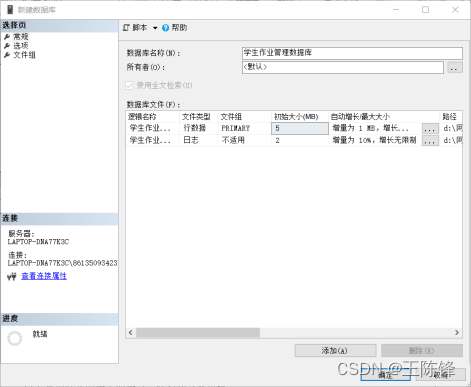Click path cell of 日志 row
This screenshot has height=387, width=471.
(452, 140)
